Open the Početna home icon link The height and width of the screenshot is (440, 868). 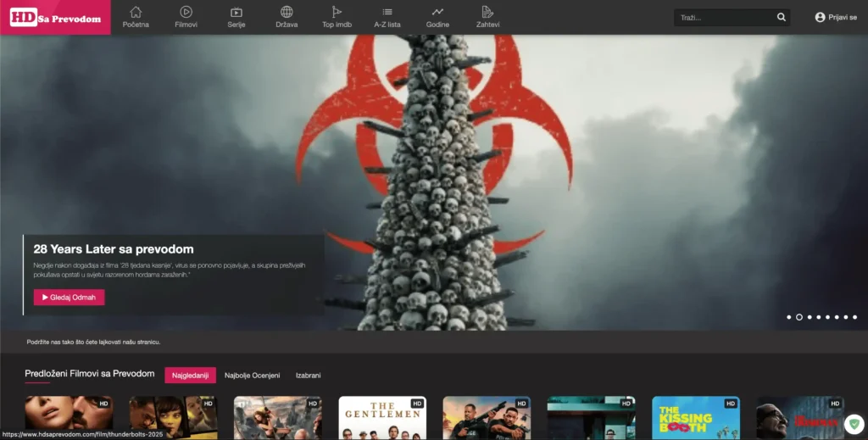coord(136,17)
